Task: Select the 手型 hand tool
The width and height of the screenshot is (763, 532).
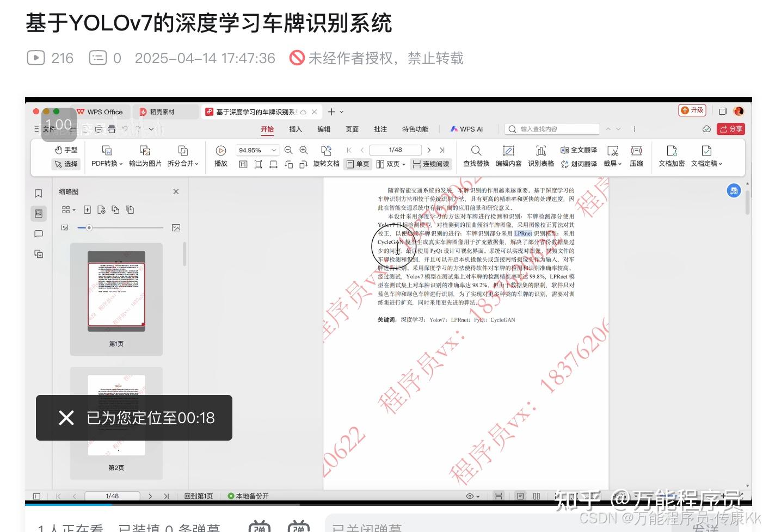Action: coord(66,150)
